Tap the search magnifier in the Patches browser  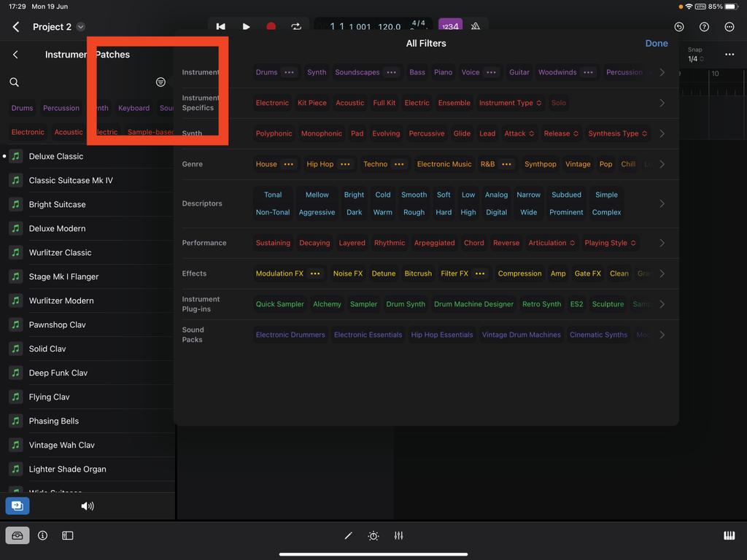pyautogui.click(x=14, y=82)
